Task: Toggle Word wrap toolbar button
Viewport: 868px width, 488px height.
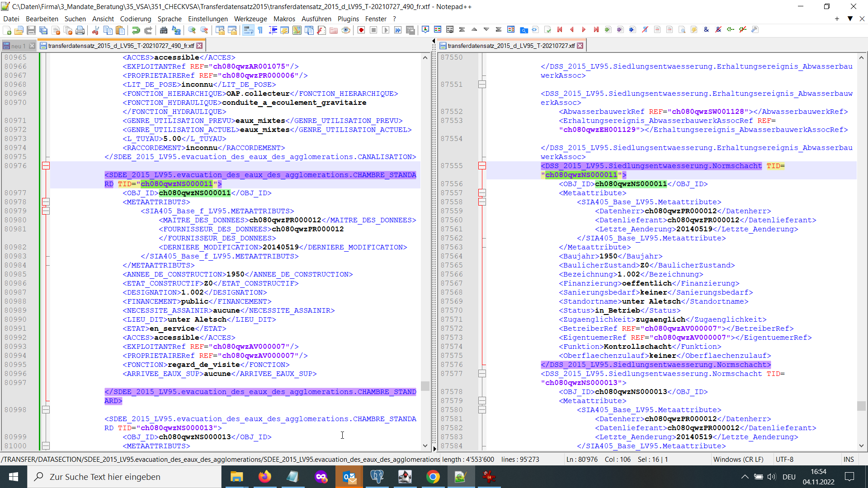Action: click(x=248, y=30)
